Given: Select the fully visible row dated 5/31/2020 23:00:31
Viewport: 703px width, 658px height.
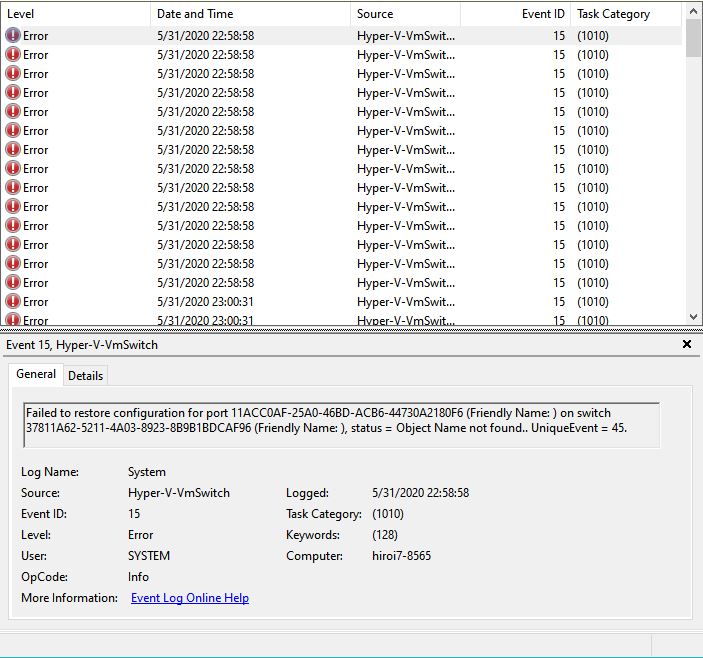Looking at the screenshot, I should [x=343, y=302].
